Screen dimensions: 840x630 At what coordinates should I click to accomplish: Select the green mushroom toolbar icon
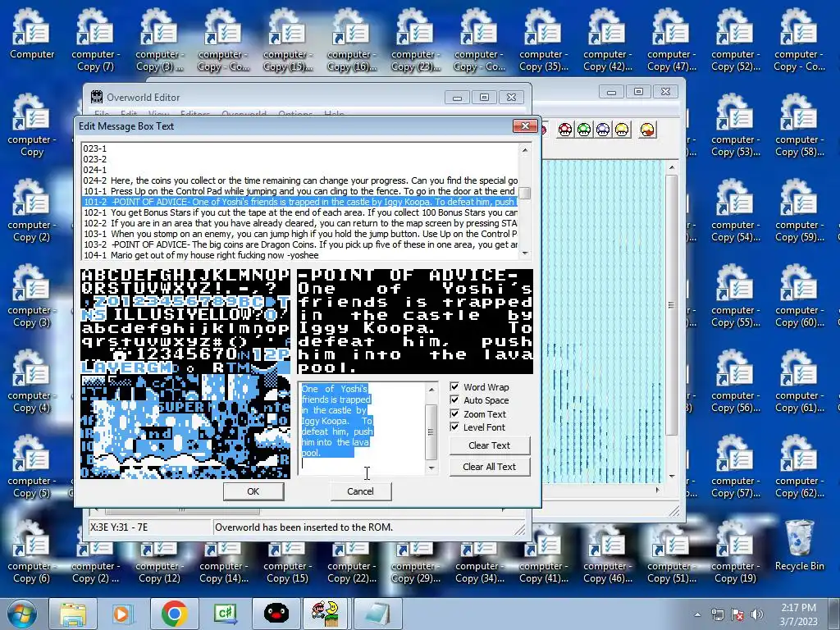point(584,130)
